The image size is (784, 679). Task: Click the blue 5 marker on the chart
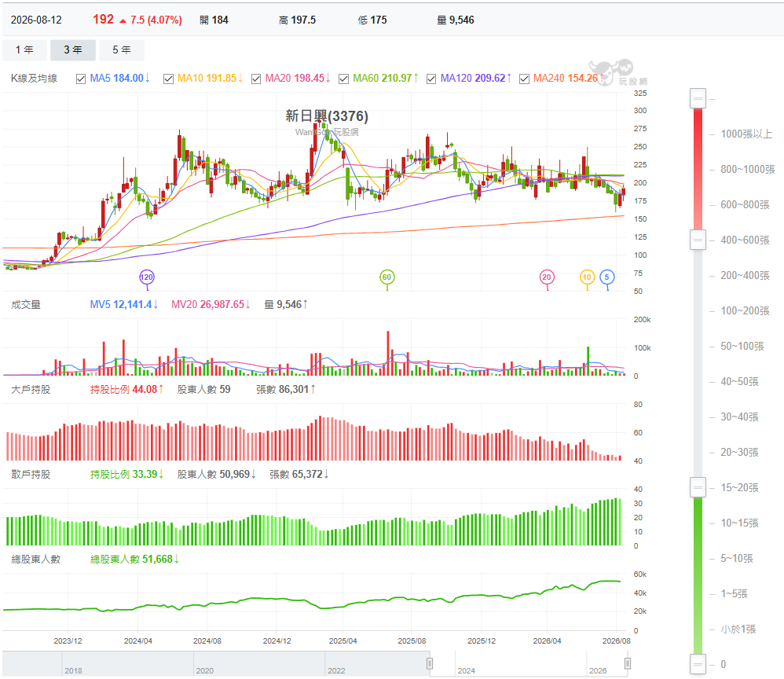coord(607,277)
